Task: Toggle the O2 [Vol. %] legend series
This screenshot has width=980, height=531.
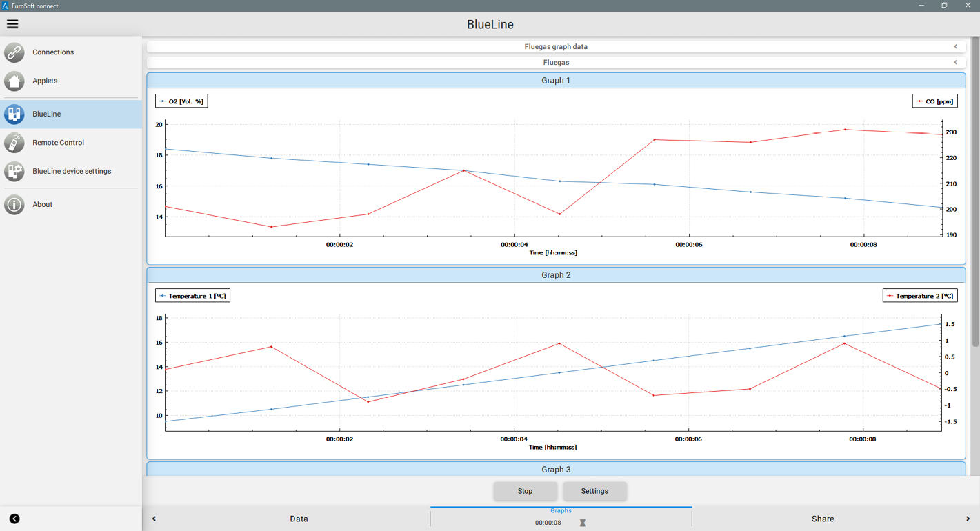Action: 181,101
